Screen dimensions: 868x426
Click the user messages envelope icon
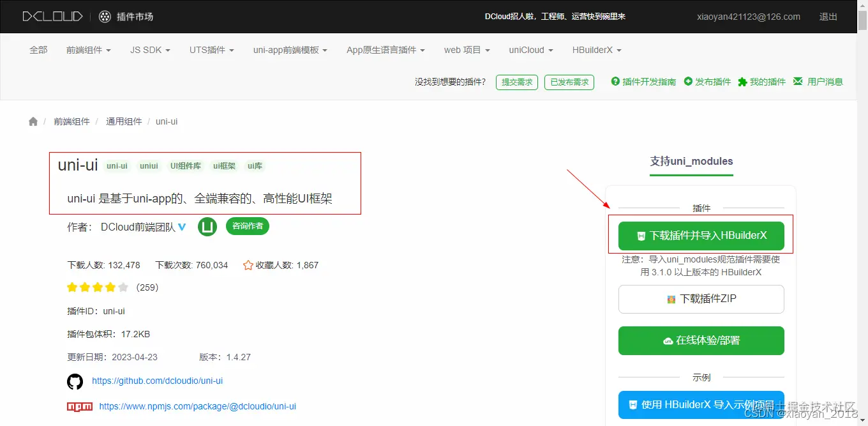[798, 82]
